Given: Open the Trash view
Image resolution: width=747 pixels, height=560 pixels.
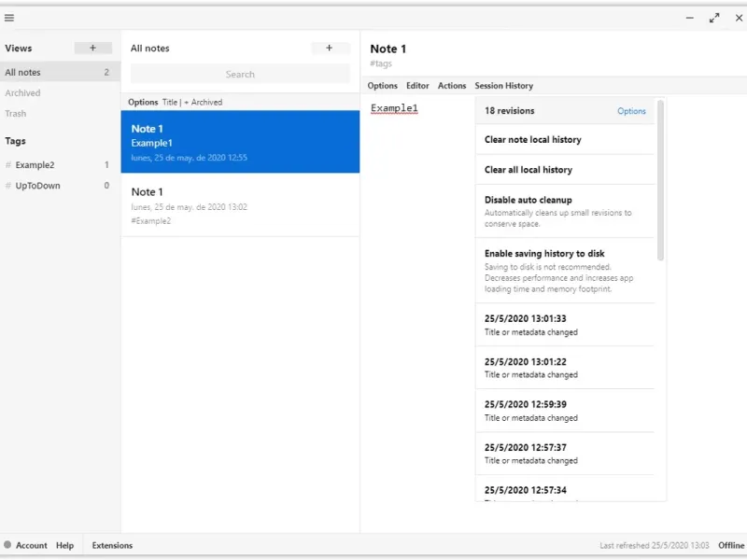Looking at the screenshot, I should pos(15,113).
